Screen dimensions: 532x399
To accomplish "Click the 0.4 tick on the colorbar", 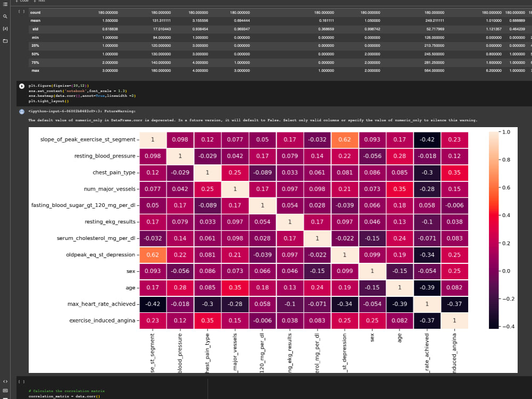I will [506, 215].
